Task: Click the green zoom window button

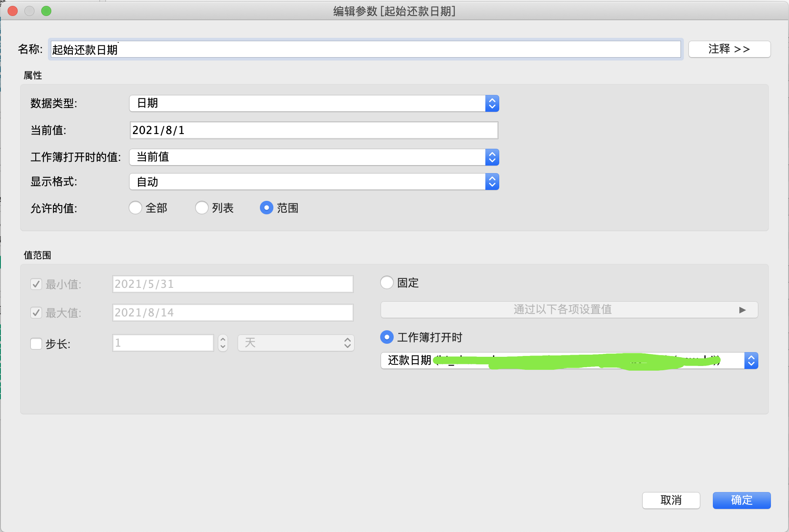Action: pyautogui.click(x=46, y=11)
